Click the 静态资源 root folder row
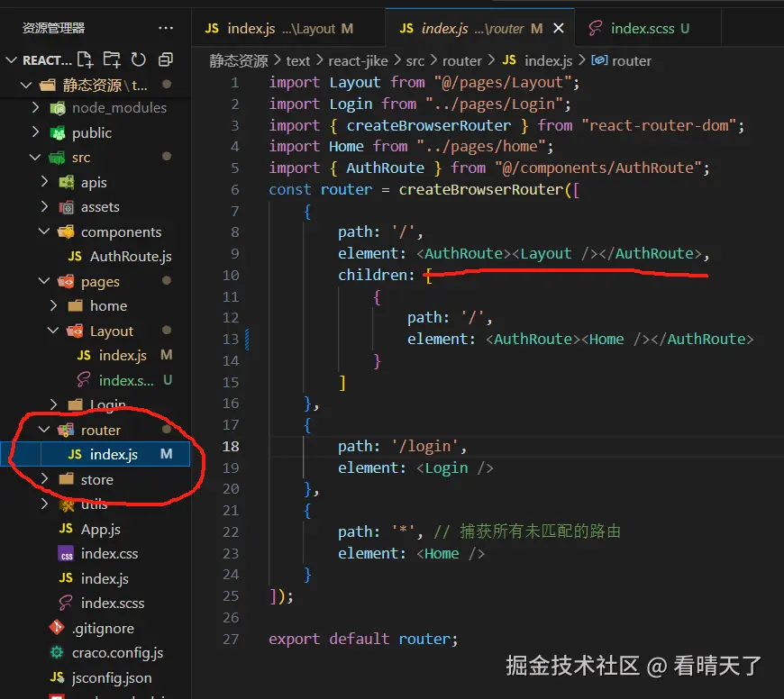 point(95,85)
